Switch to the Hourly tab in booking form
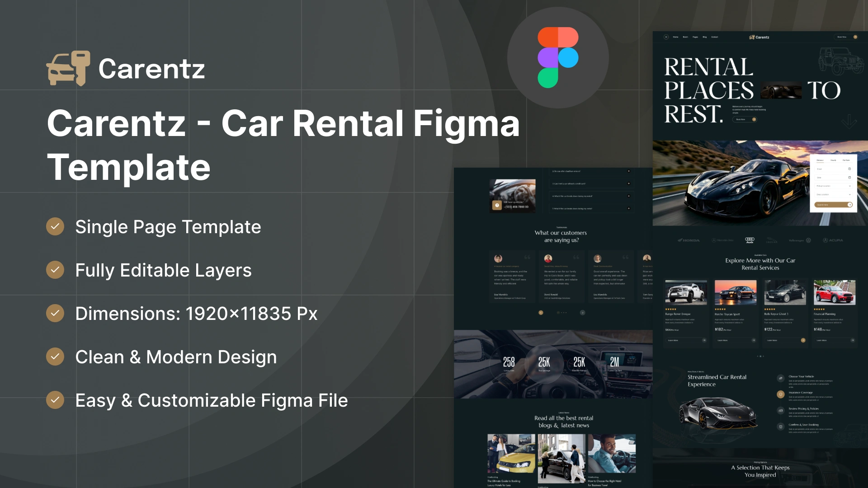868x488 pixels. (x=833, y=160)
